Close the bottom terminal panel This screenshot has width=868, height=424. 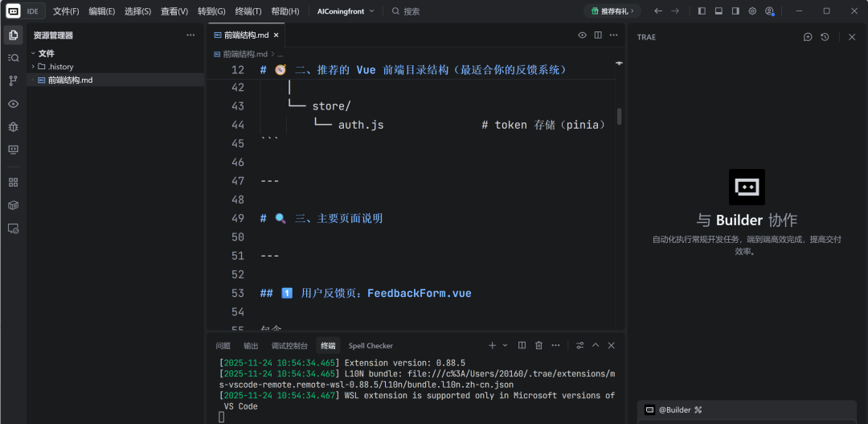pos(611,345)
